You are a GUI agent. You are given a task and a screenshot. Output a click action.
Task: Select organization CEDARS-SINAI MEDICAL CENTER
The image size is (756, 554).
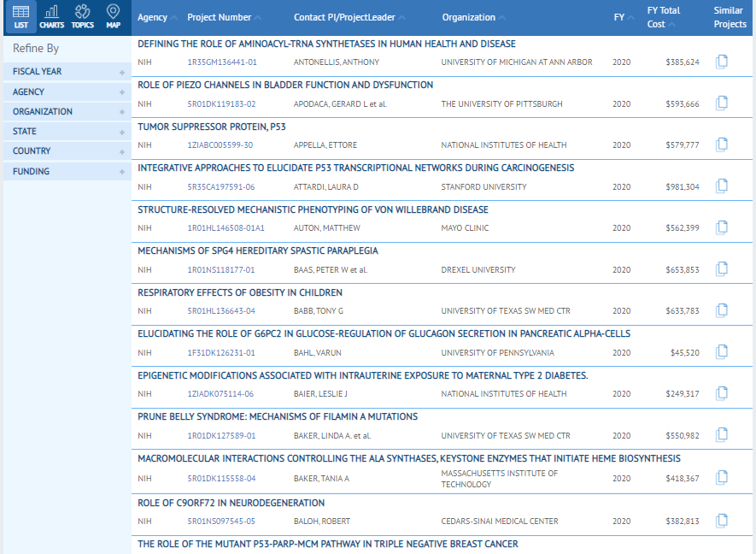pyautogui.click(x=500, y=522)
